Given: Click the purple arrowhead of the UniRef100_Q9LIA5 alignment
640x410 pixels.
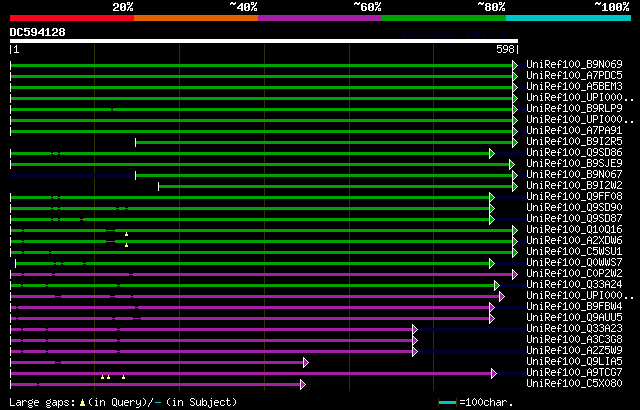Looking at the screenshot, I should coord(306,363).
